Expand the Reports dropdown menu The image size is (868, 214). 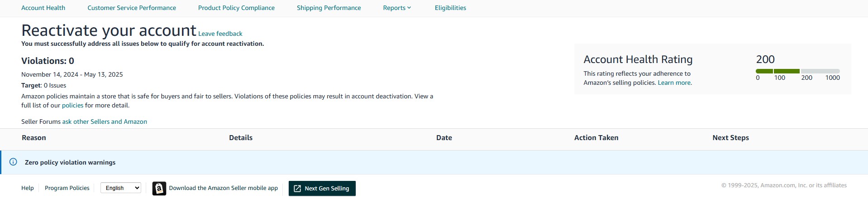(397, 8)
